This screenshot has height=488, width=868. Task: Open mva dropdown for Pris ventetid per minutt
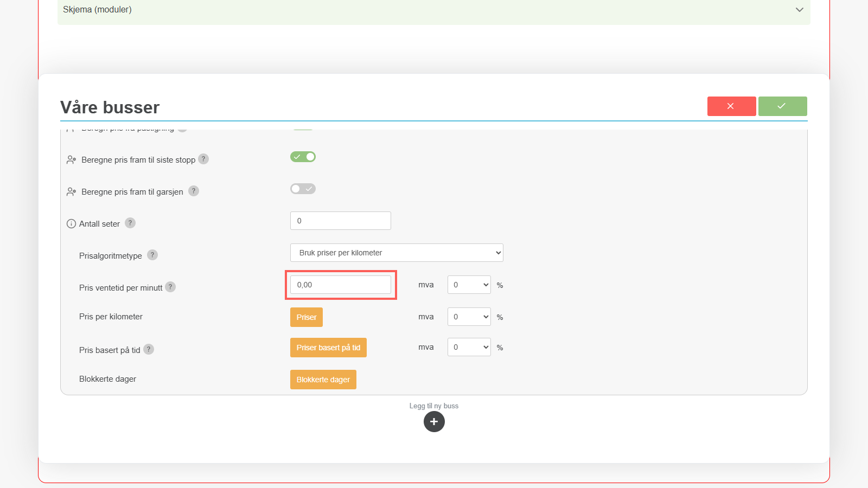(x=469, y=285)
